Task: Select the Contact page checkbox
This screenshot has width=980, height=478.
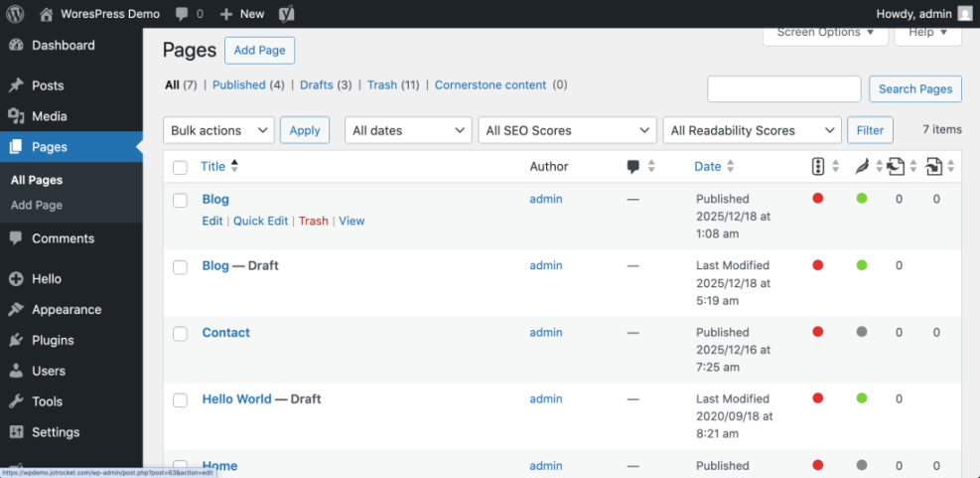Action: 180,334
